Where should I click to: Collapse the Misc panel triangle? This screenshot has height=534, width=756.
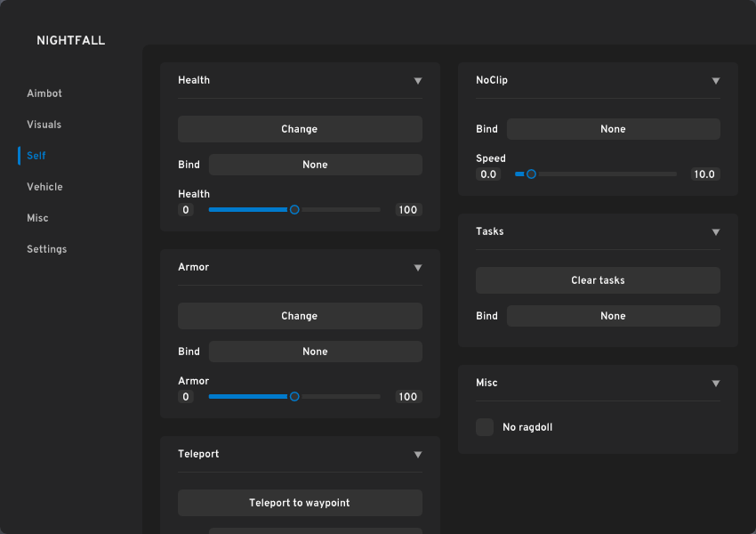point(716,384)
